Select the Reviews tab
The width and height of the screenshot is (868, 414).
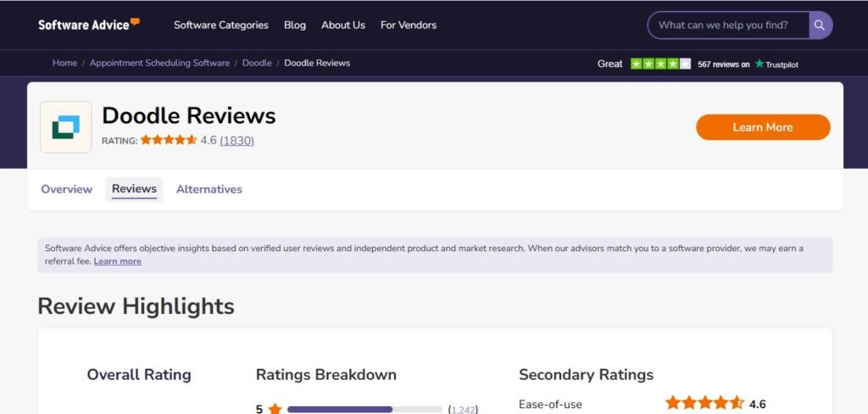(134, 189)
